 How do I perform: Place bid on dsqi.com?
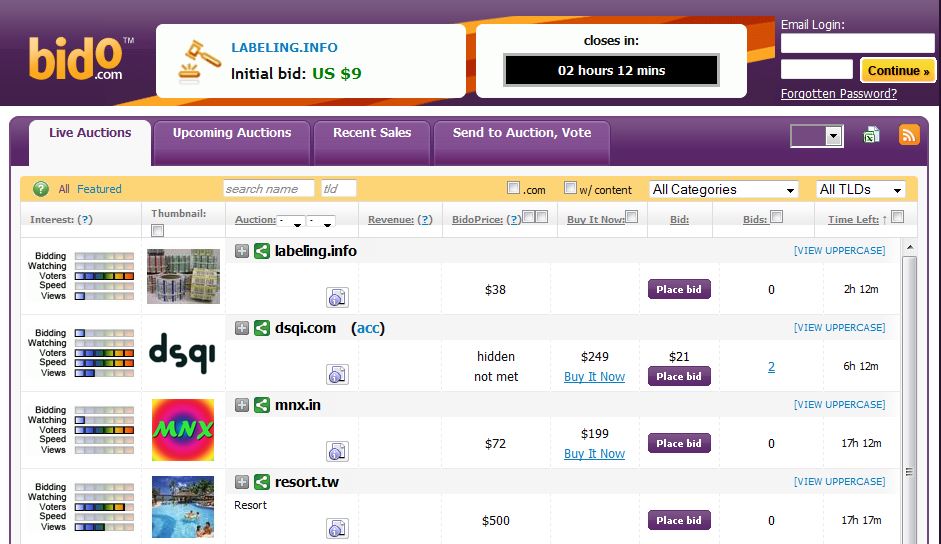click(x=679, y=376)
